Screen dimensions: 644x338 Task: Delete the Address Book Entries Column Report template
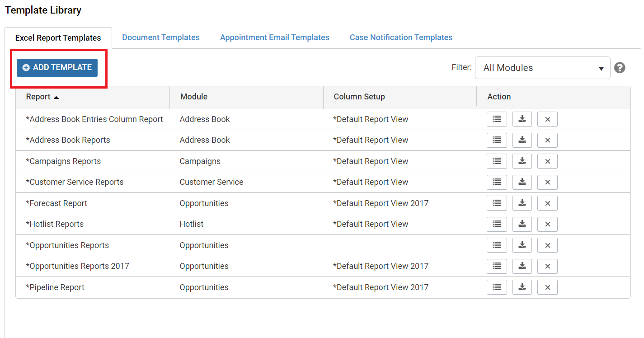tap(547, 119)
